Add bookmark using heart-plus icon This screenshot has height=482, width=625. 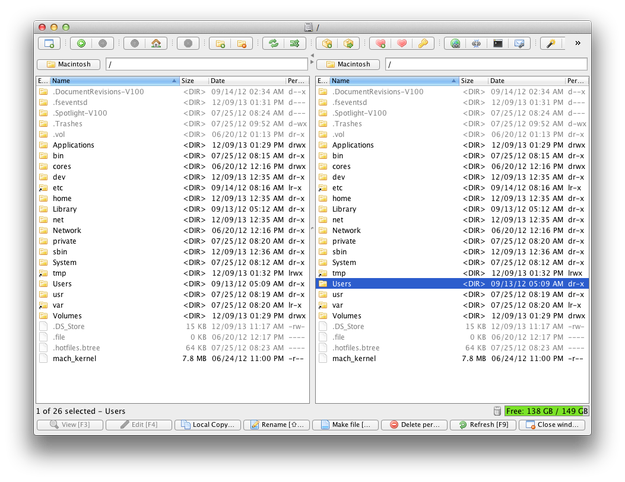pyautogui.click(x=380, y=43)
